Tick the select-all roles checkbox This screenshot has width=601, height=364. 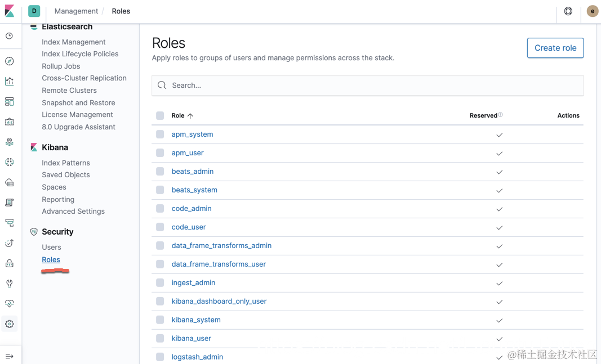point(160,116)
